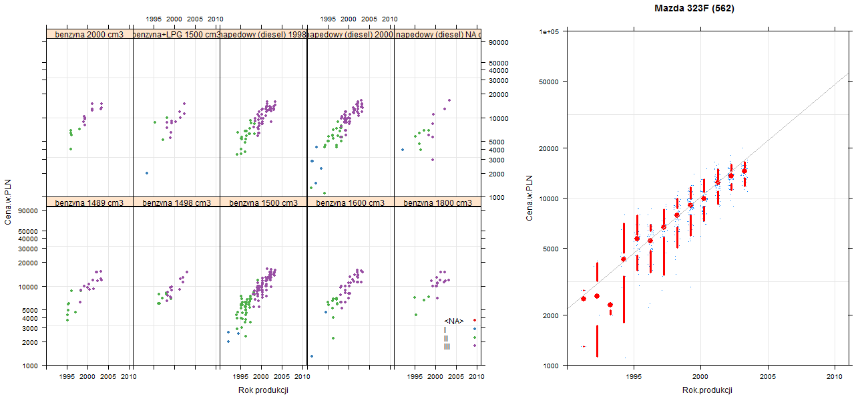The height and width of the screenshot is (401, 868).
Task: Click the '1e+05' tick label on Mazda plot
Action: pos(550,31)
